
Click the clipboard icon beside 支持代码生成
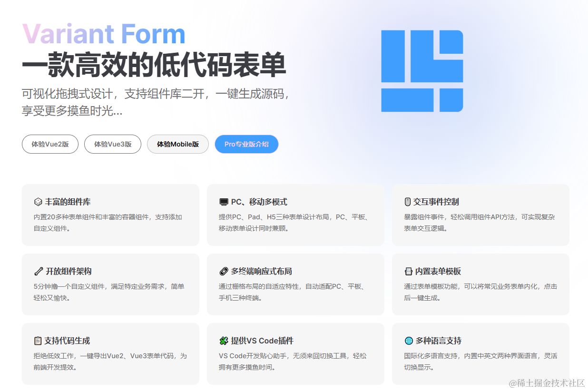click(x=38, y=341)
